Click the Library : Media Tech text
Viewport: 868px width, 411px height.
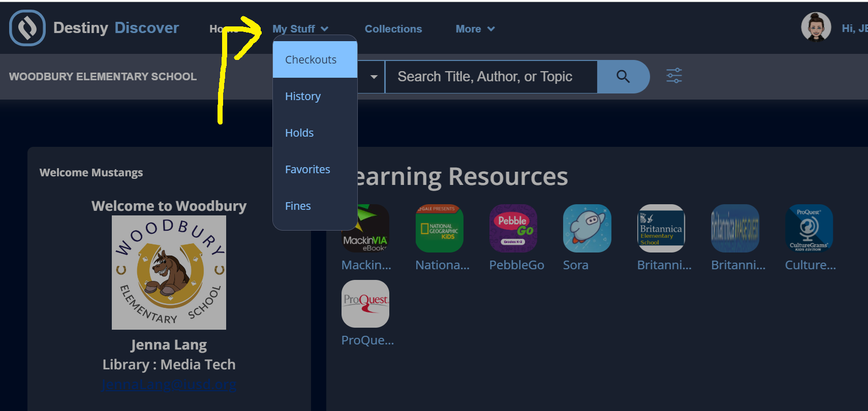click(169, 365)
